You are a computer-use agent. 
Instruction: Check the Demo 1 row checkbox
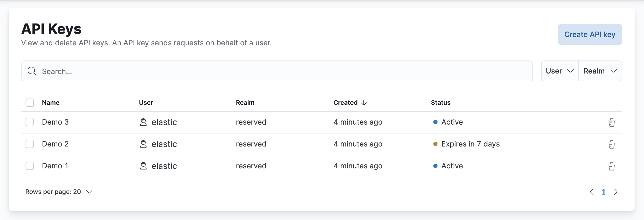click(x=30, y=166)
